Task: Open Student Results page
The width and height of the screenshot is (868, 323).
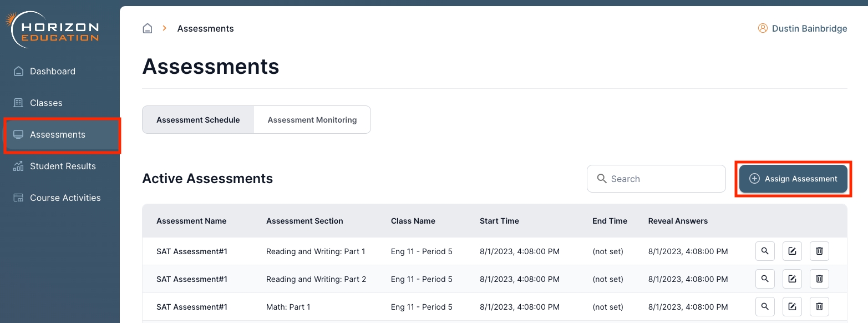Action: click(63, 166)
